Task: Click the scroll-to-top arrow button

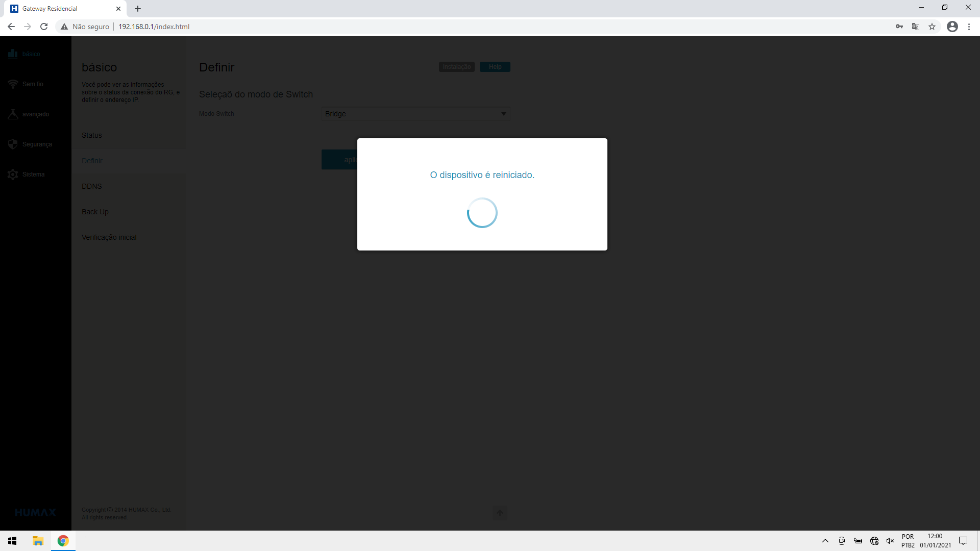Action: (x=500, y=513)
